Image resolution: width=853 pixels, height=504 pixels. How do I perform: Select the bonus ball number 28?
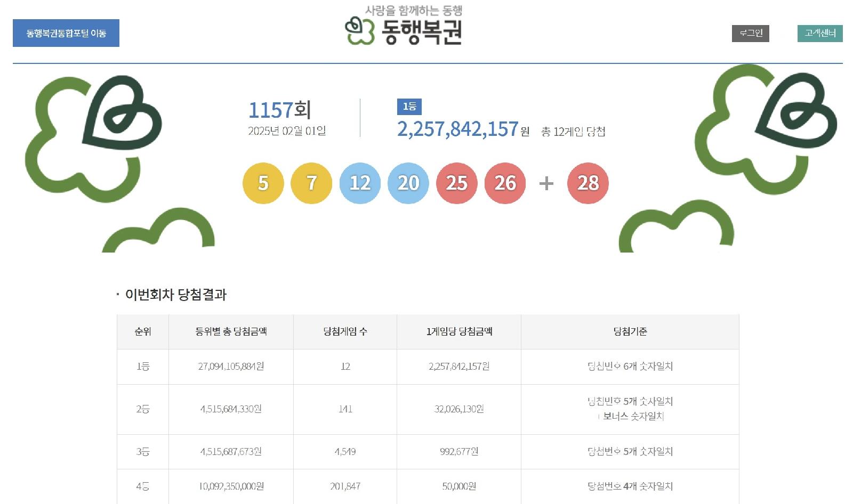point(588,183)
